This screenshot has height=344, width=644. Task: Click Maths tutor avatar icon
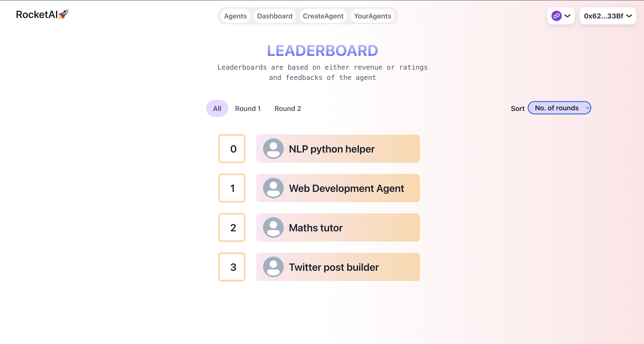(273, 227)
